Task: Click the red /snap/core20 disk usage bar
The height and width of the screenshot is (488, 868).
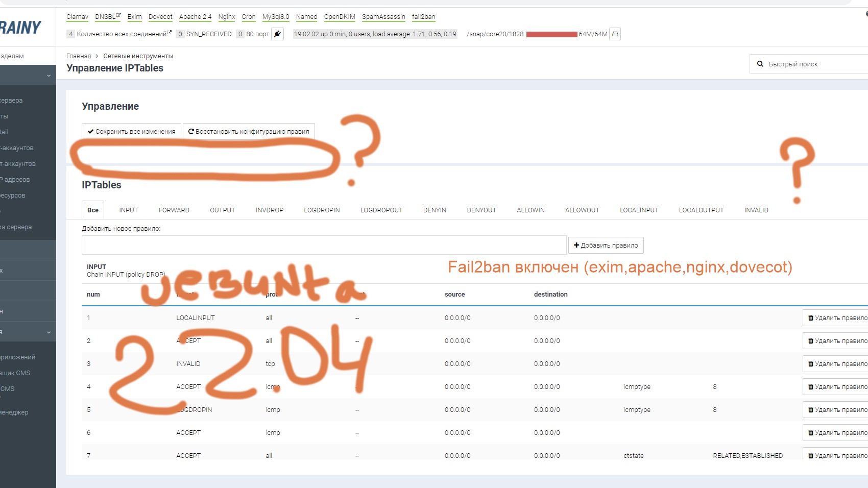Action: (x=551, y=34)
